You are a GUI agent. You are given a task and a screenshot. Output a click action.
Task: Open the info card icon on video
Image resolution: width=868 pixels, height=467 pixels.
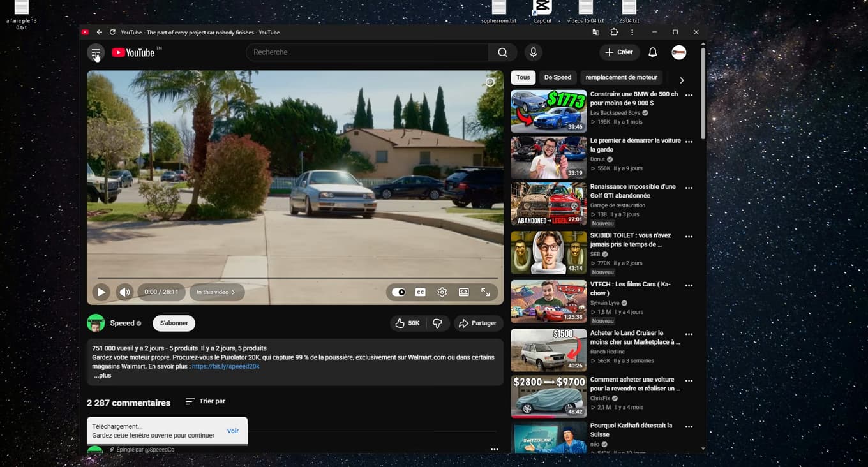490,82
